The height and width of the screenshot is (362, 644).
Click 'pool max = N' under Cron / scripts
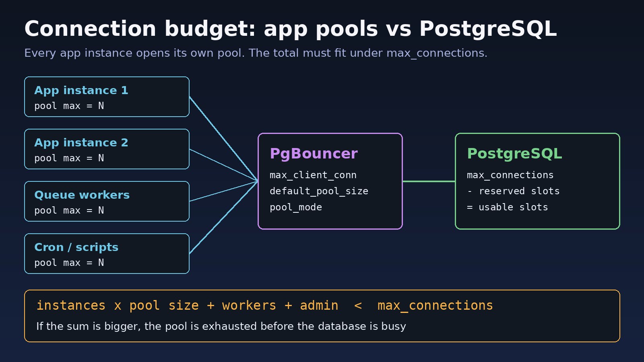[69, 263]
